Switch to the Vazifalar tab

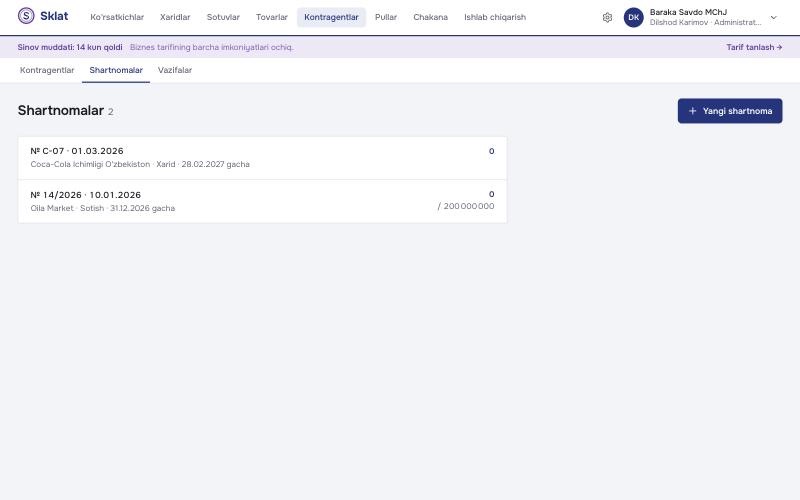pos(174,70)
